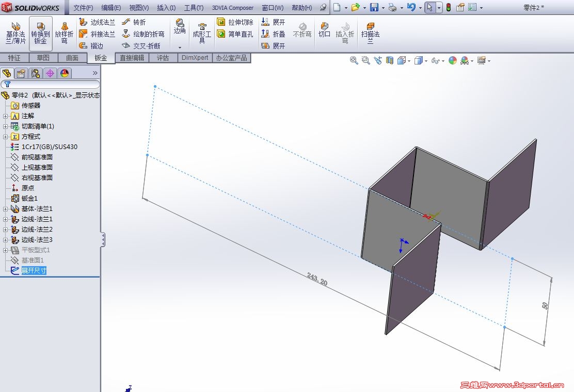Image resolution: width=574 pixels, height=392 pixels.
Task: Open the Undo dropdown arrow
Action: click(420, 8)
